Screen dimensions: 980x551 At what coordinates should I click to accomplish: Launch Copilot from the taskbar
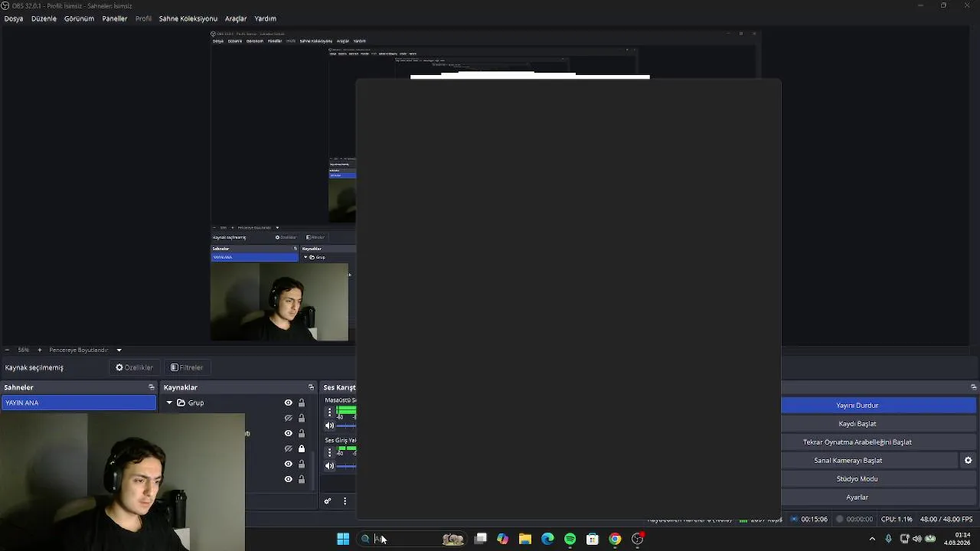point(502,539)
